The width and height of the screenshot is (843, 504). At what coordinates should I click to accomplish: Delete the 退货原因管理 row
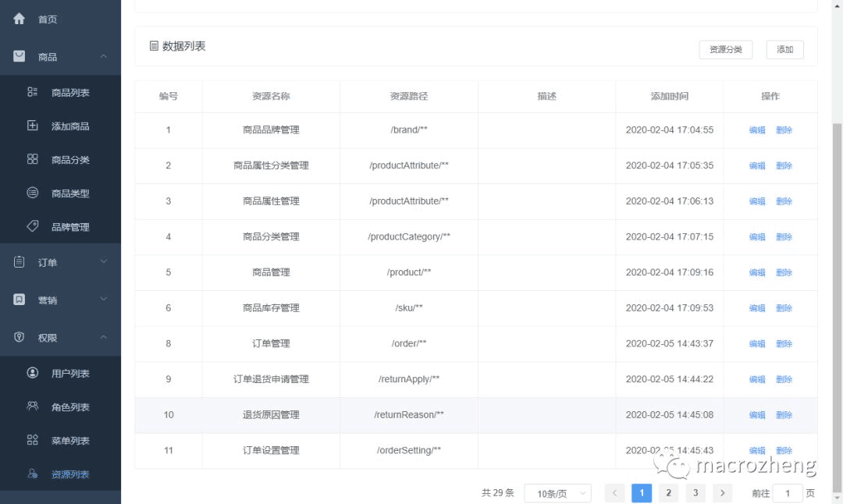784,415
